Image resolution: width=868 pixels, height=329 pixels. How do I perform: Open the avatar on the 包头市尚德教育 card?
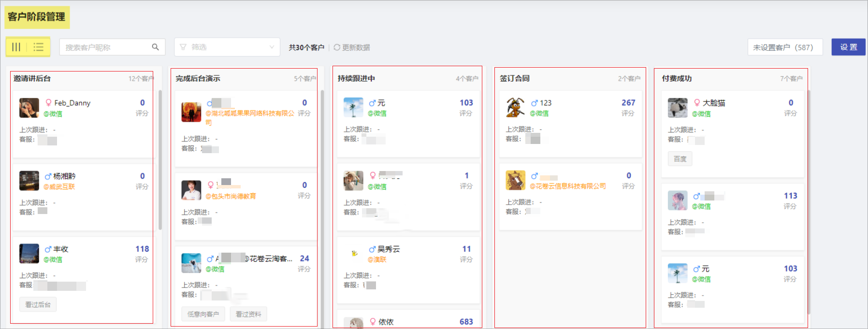click(191, 190)
